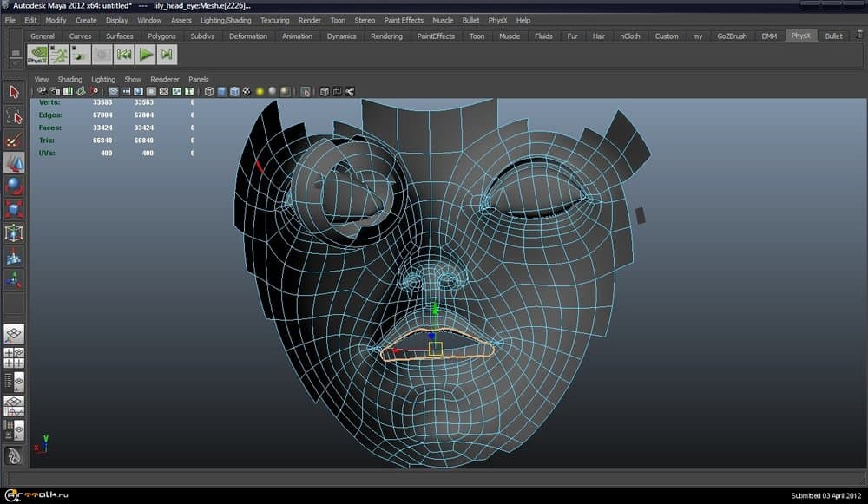Open the Renderer menu of the viewport
Image resolution: width=868 pixels, height=504 pixels.
pos(164,79)
